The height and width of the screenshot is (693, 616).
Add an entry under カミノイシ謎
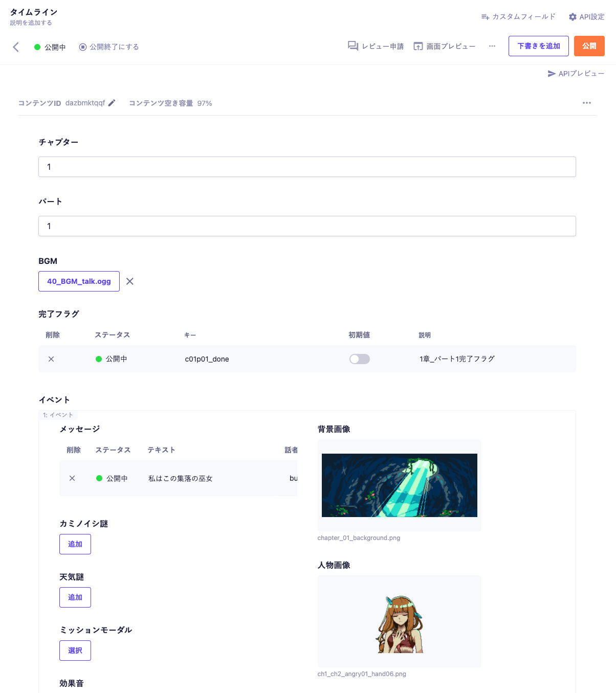click(75, 544)
